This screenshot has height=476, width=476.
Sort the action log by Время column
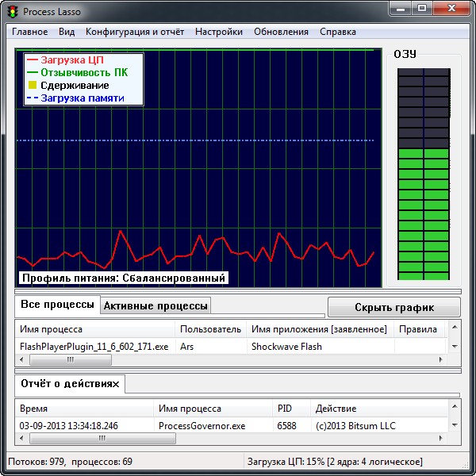(x=33, y=409)
